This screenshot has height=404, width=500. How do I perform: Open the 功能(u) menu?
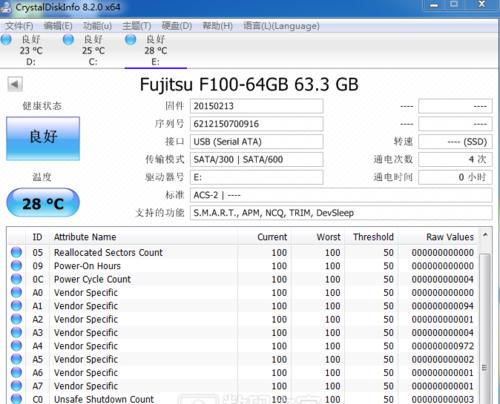(97, 26)
